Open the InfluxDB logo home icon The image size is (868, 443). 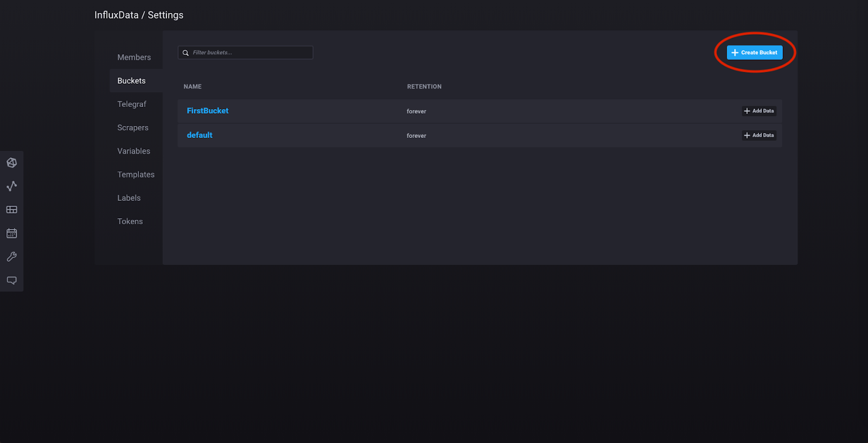click(x=11, y=162)
